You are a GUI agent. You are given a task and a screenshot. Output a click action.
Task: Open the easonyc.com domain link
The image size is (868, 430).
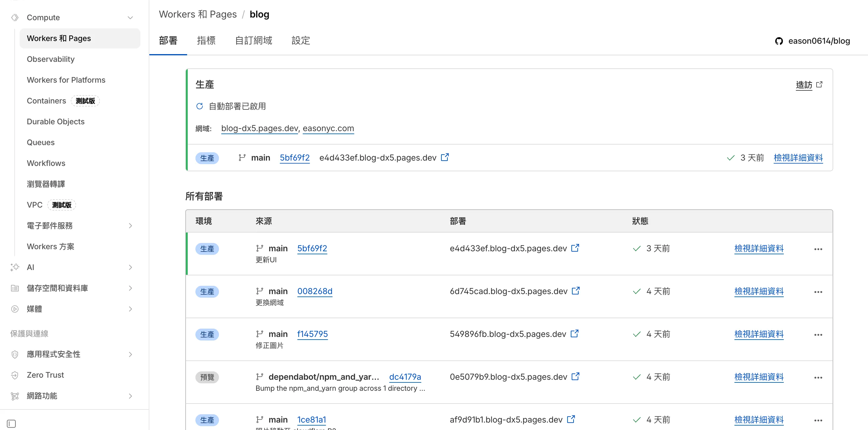pos(328,128)
